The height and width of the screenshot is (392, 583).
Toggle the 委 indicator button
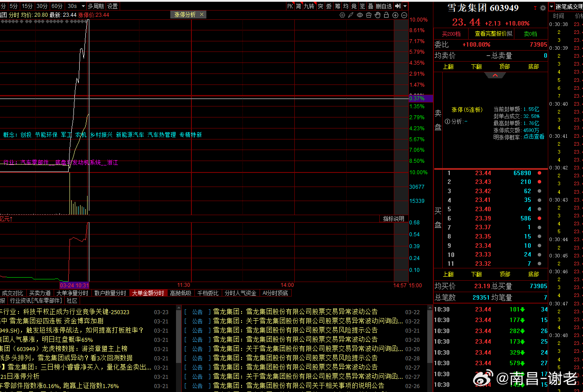coord(329,6)
